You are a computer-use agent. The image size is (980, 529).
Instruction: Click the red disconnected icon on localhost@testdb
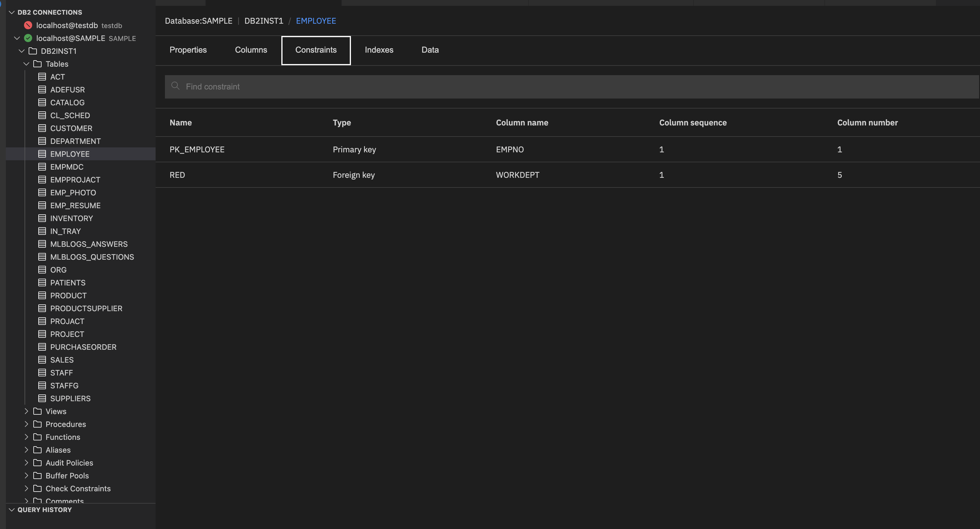(28, 25)
